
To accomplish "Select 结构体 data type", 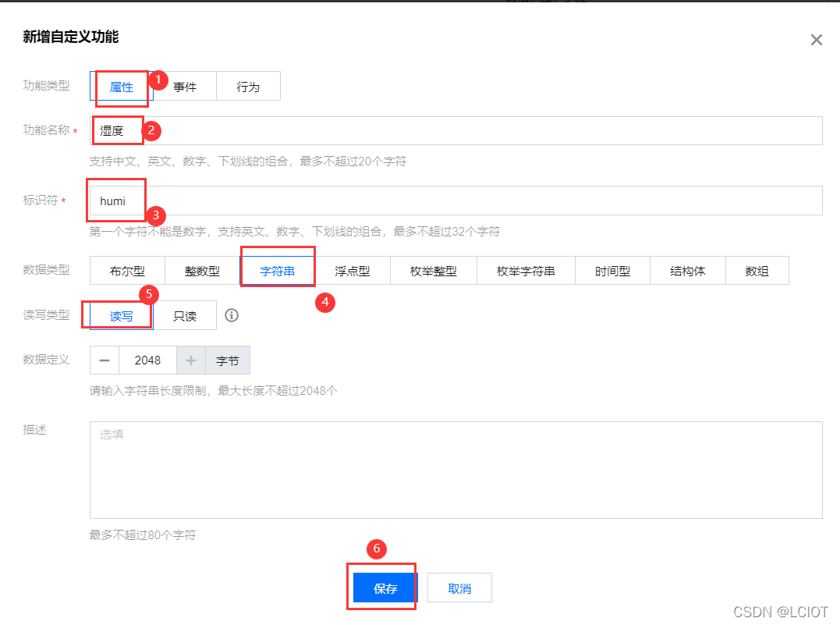I will 687,269.
